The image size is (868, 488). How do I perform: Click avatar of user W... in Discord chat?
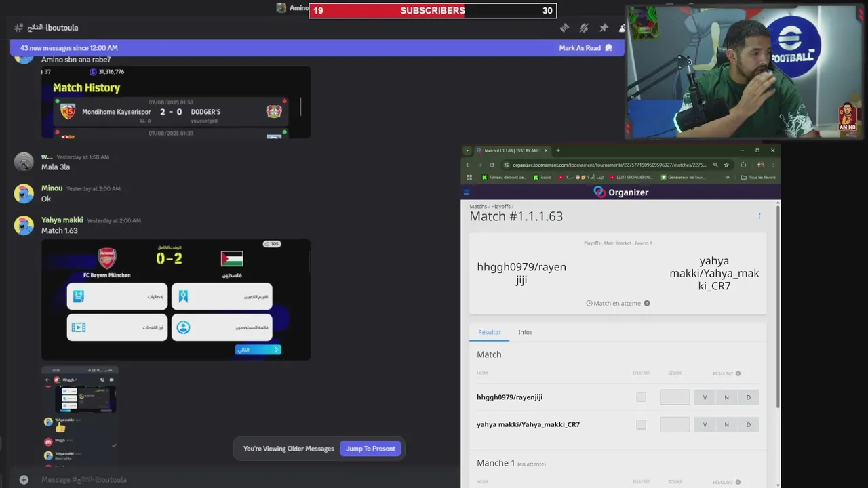click(24, 161)
